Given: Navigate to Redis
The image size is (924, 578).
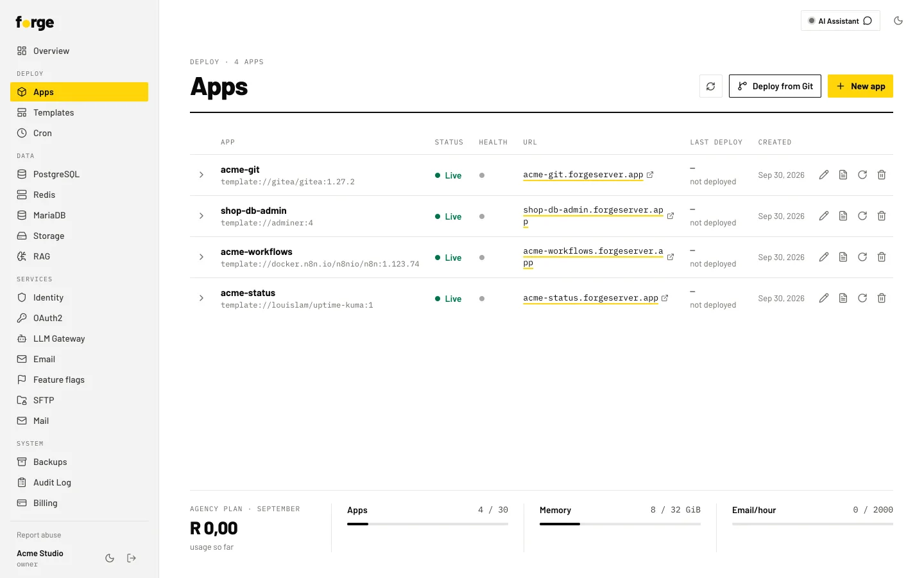Looking at the screenshot, I should (x=80, y=195).
